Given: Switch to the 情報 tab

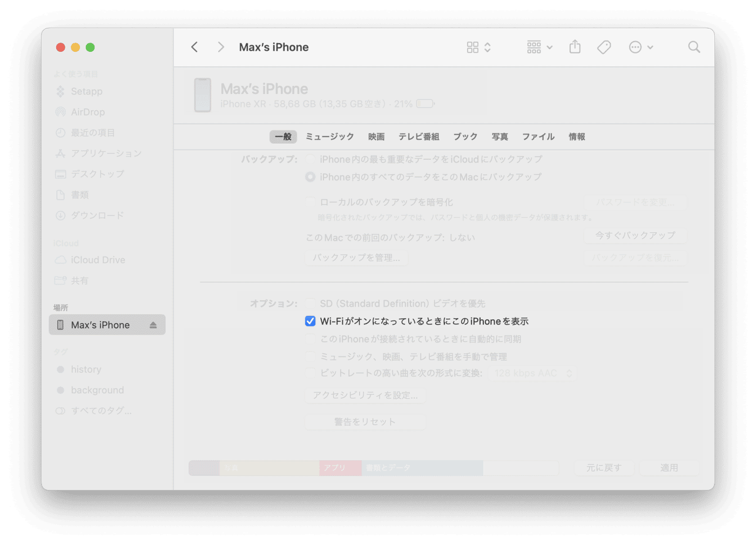Looking at the screenshot, I should [577, 137].
